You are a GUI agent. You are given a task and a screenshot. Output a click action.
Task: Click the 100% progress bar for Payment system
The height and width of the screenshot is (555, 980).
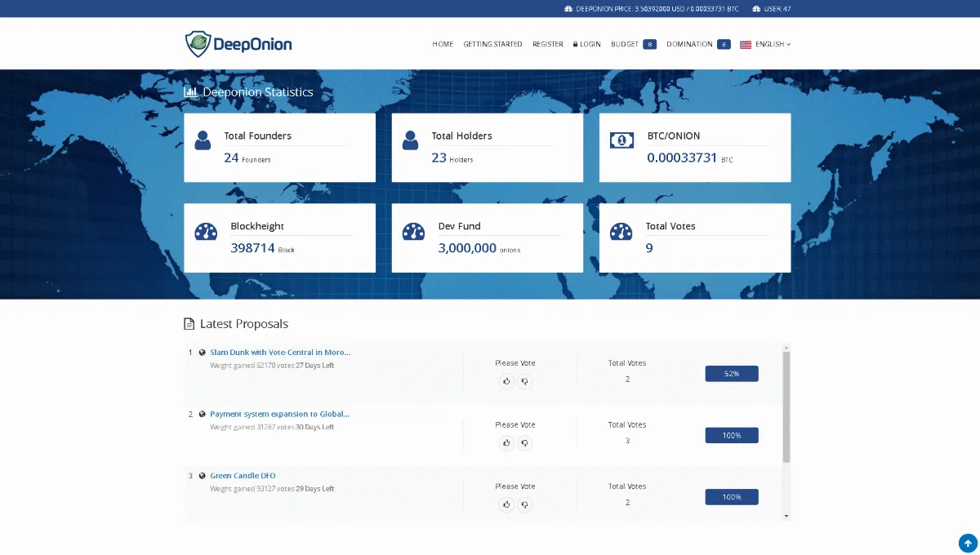coord(732,435)
